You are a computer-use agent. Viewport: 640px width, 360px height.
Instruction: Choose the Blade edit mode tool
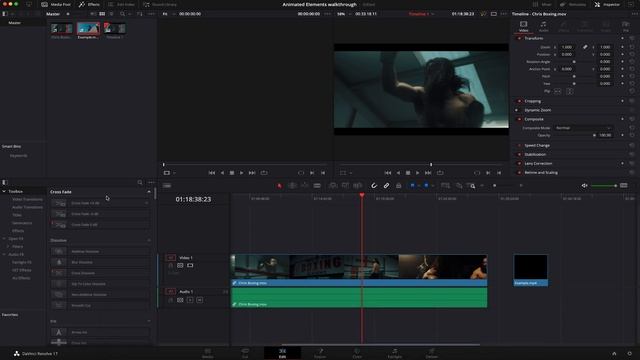pyautogui.click(x=317, y=186)
